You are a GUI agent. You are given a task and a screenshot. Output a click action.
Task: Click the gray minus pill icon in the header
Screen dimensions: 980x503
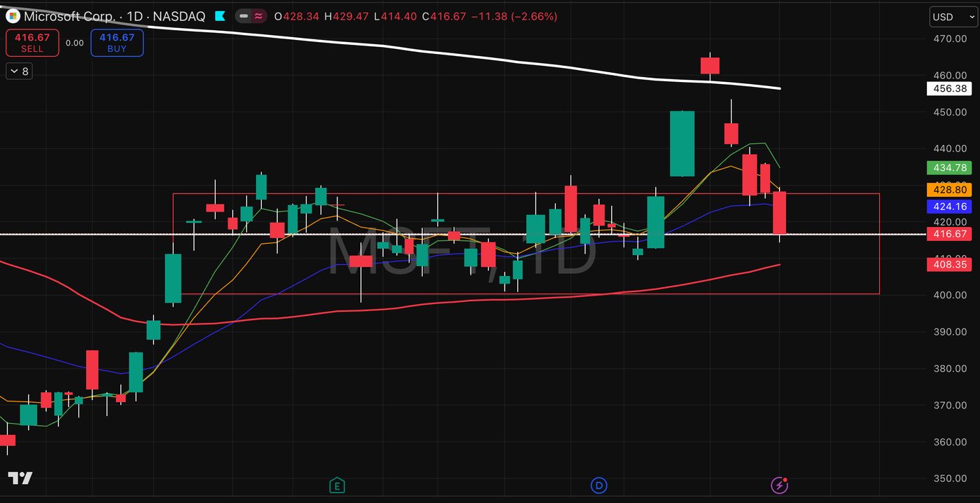pyautogui.click(x=244, y=16)
